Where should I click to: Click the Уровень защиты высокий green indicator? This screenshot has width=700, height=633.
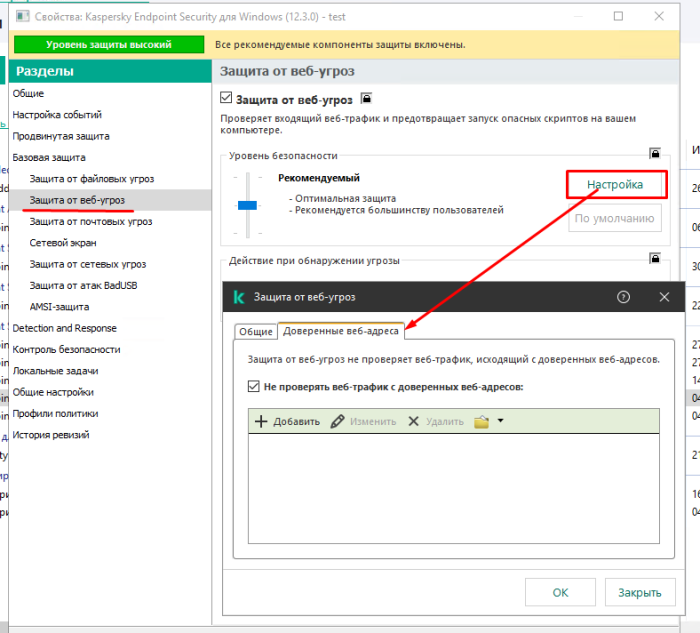(x=109, y=45)
